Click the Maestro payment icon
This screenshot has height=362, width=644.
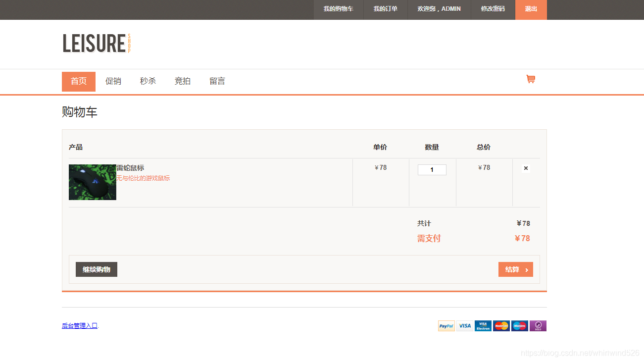coord(519,326)
